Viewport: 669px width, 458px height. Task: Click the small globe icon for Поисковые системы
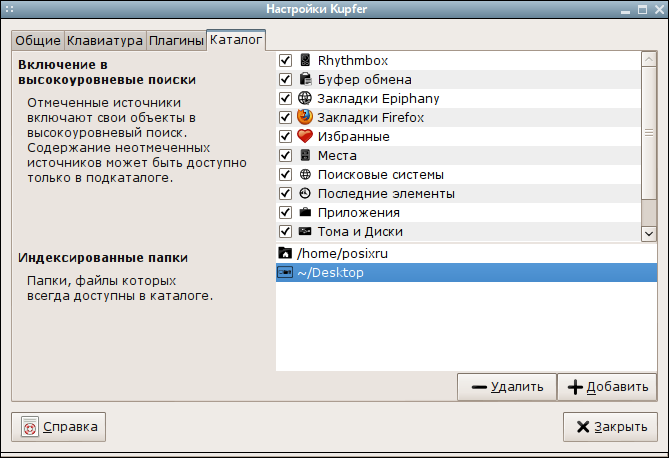(x=305, y=174)
